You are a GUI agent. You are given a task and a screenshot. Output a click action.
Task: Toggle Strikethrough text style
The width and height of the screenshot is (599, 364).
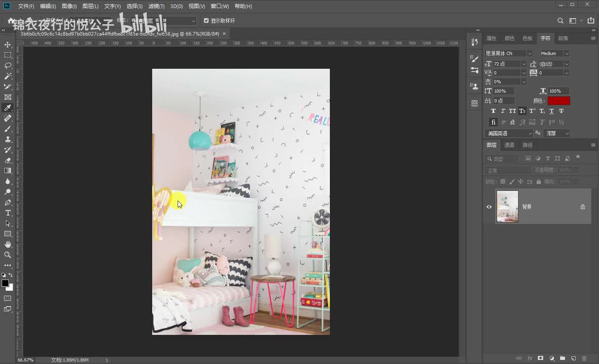[x=561, y=111]
